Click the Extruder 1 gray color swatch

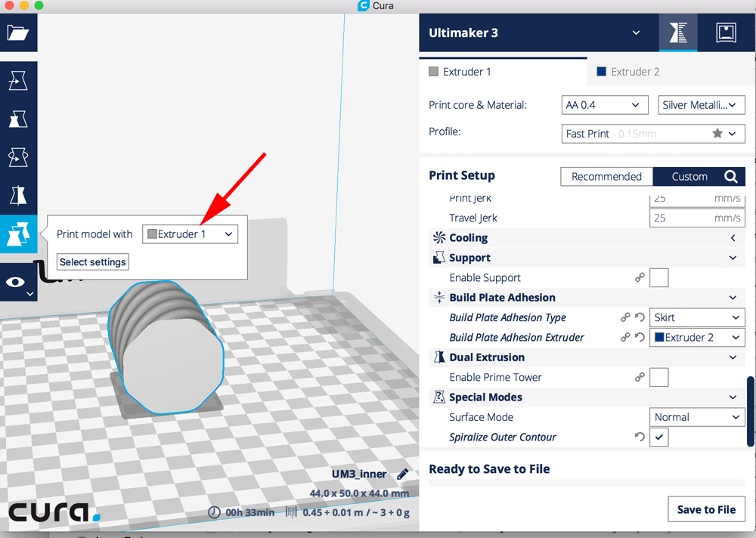pos(433,72)
